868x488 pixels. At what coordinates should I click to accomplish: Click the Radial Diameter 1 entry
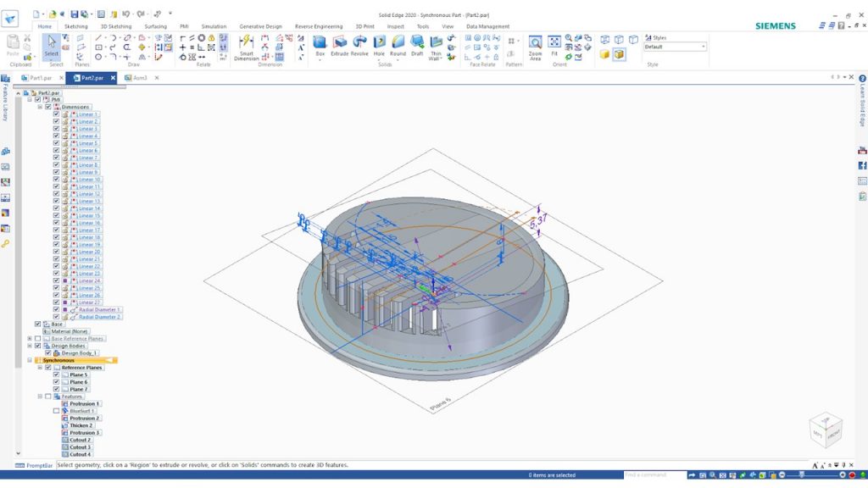pyautogui.click(x=99, y=309)
